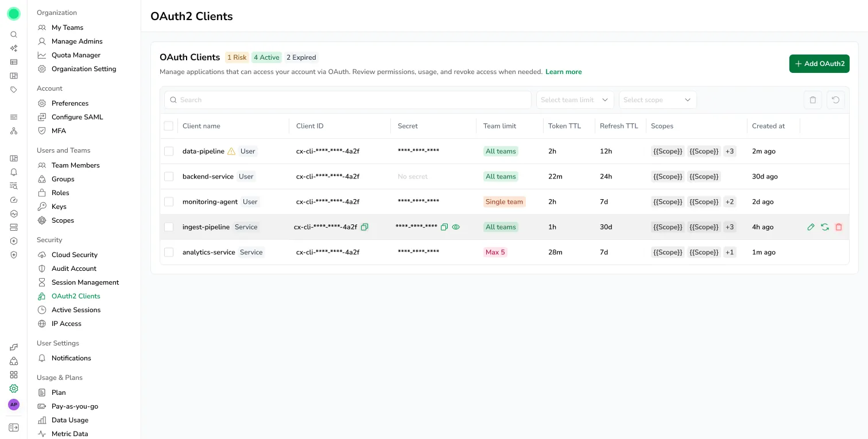Open IP Access settings

[67, 324]
